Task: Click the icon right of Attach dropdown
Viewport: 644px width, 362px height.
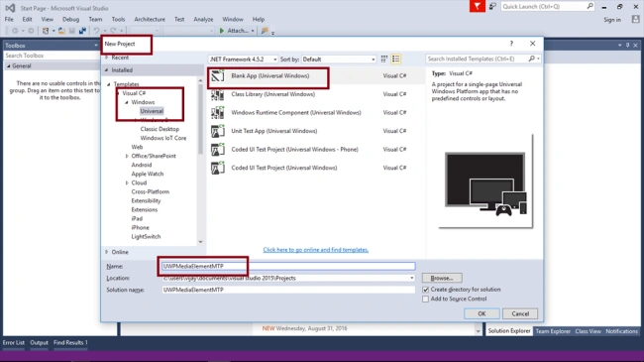Action: coord(265,31)
